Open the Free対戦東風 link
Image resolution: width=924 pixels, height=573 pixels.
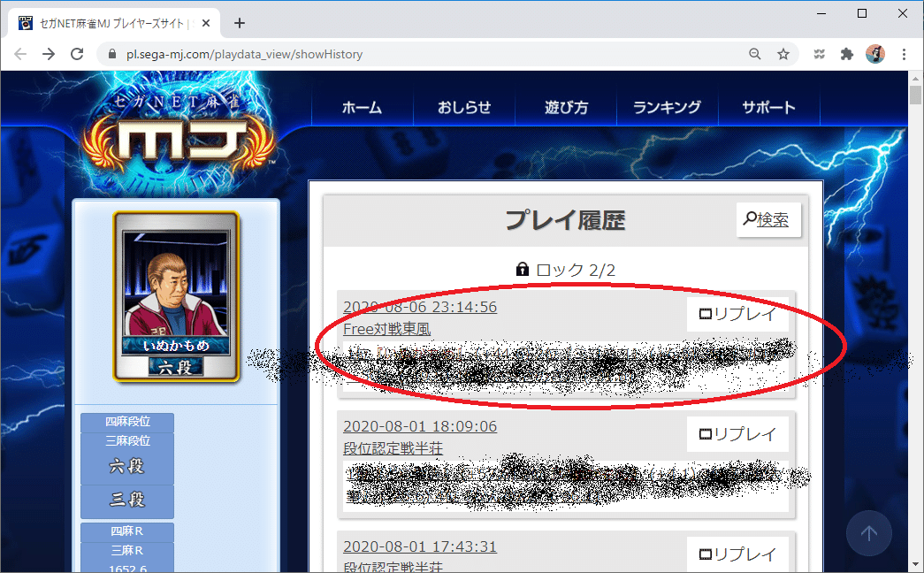click(387, 329)
